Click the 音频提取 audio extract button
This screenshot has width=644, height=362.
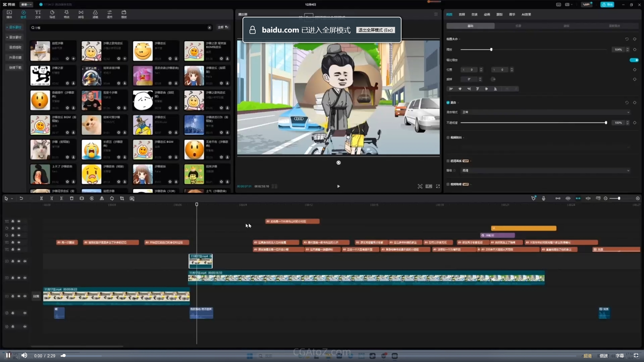(x=15, y=47)
